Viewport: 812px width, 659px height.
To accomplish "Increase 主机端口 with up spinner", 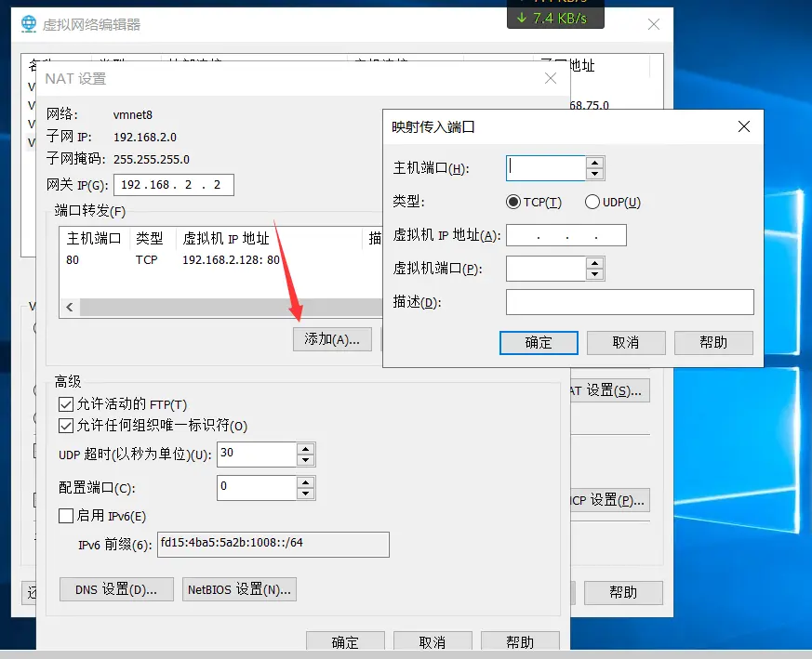I will [x=594, y=163].
